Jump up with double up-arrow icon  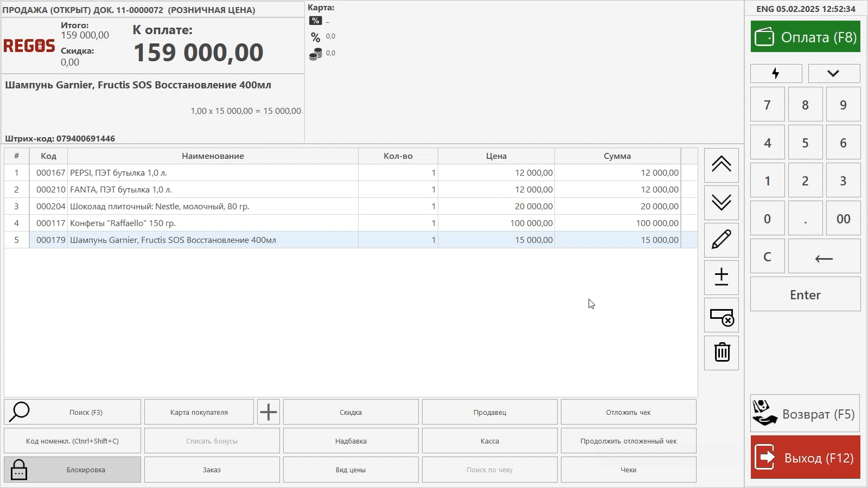pos(721,165)
